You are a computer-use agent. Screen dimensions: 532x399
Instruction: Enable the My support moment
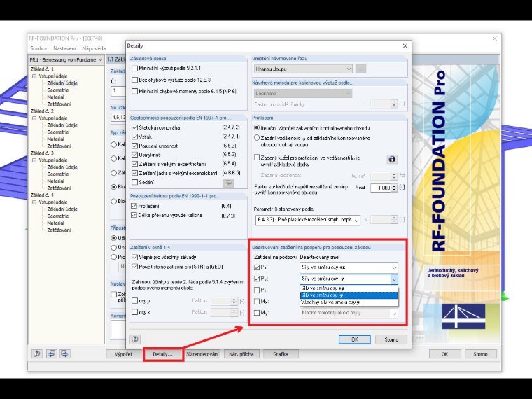coord(257,313)
